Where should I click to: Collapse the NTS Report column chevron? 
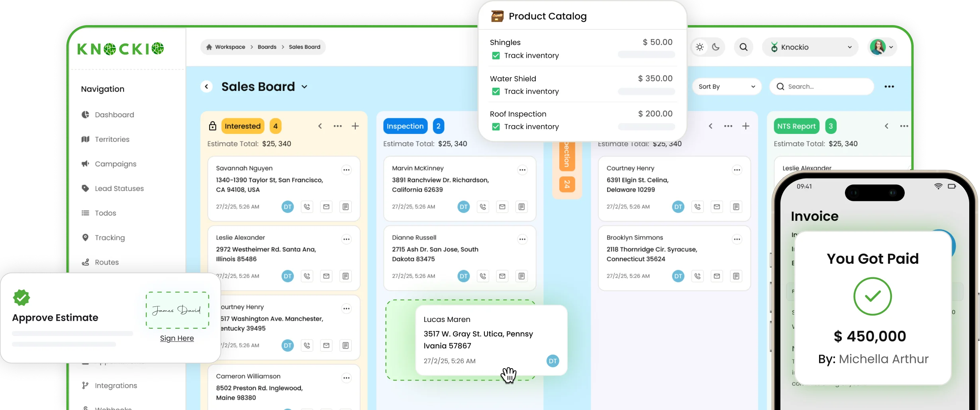(x=886, y=126)
